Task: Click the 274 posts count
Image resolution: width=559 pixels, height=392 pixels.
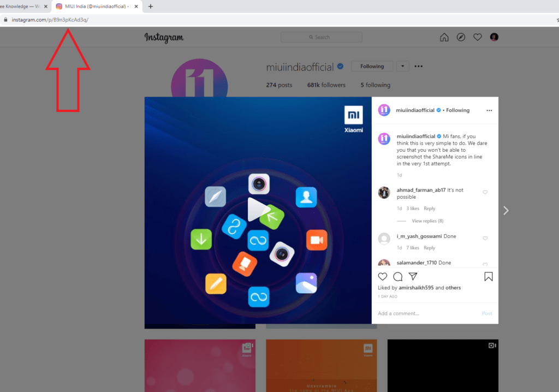Action: click(x=279, y=85)
